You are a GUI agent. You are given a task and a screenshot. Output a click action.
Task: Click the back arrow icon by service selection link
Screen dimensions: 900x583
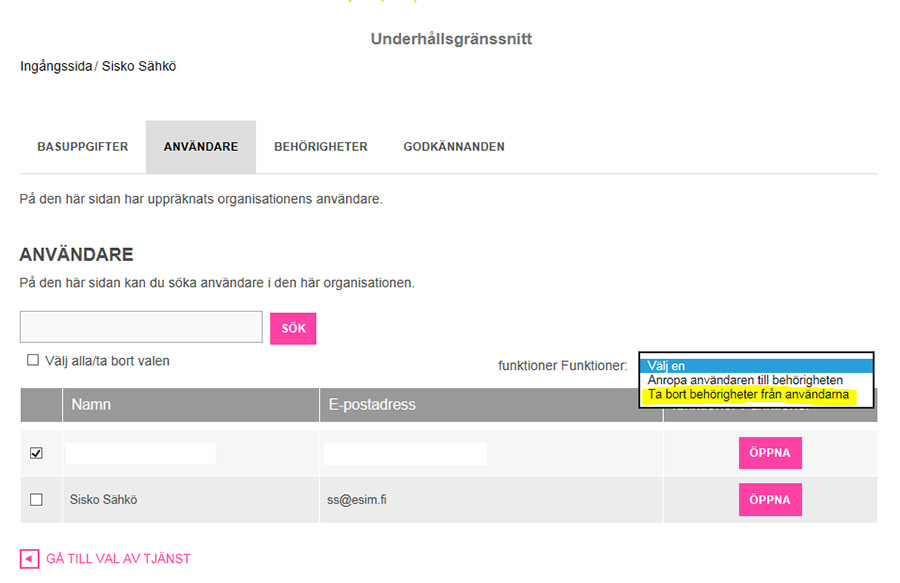29,559
